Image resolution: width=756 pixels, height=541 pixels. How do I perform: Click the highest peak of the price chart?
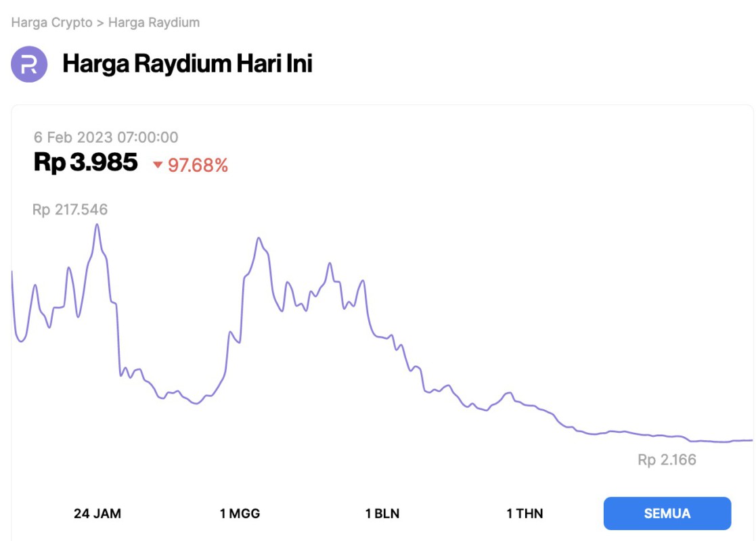tap(97, 225)
